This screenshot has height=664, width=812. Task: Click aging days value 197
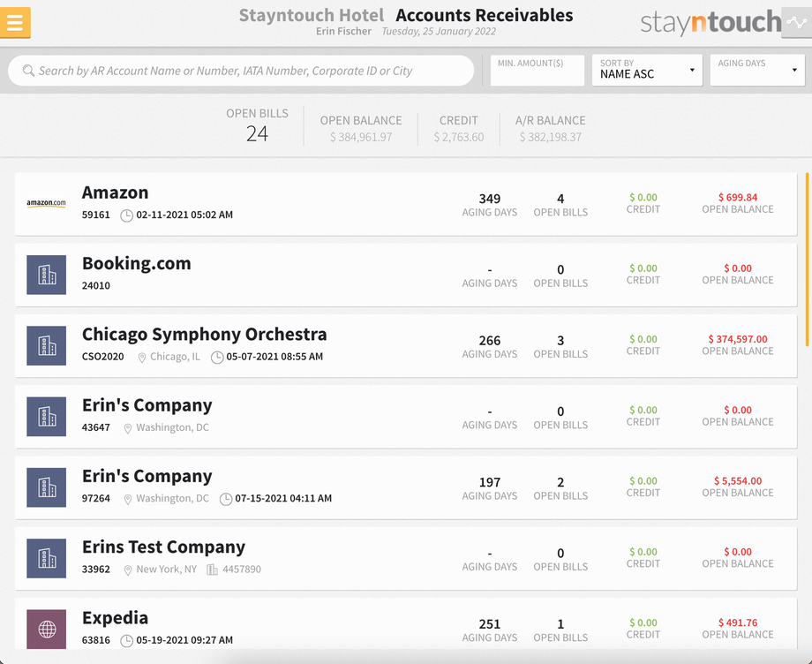tap(489, 483)
